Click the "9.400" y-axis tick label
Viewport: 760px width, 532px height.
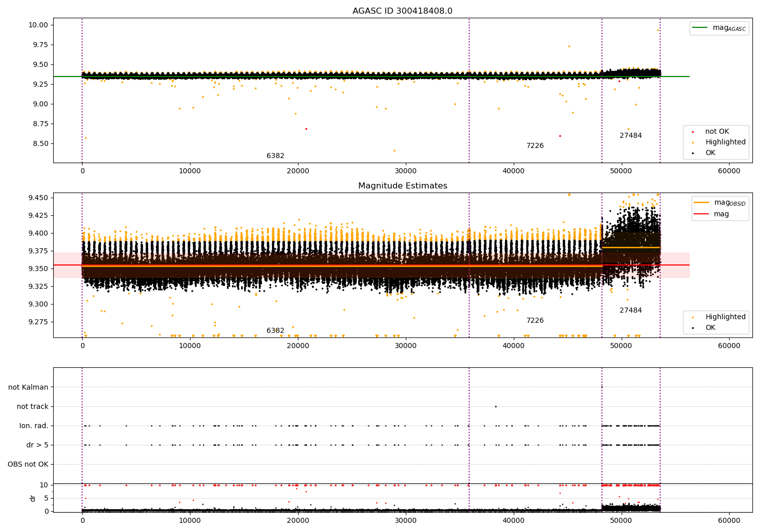tap(38, 234)
